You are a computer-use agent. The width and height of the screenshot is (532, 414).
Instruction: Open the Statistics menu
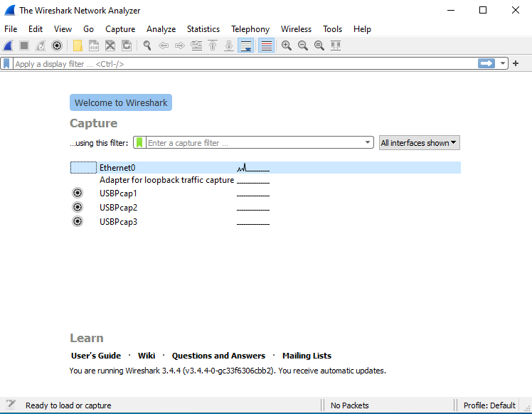(203, 29)
